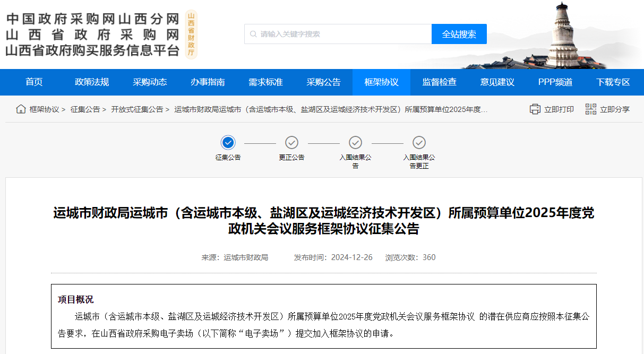Open the 监督检查 menu item
This screenshot has height=354, width=644.
pyautogui.click(x=439, y=82)
